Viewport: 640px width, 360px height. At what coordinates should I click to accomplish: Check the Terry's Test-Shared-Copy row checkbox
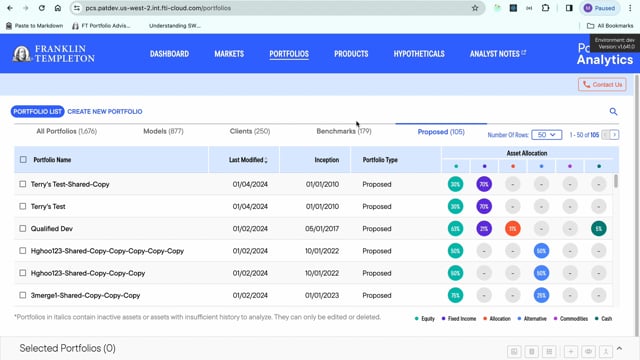(22, 184)
